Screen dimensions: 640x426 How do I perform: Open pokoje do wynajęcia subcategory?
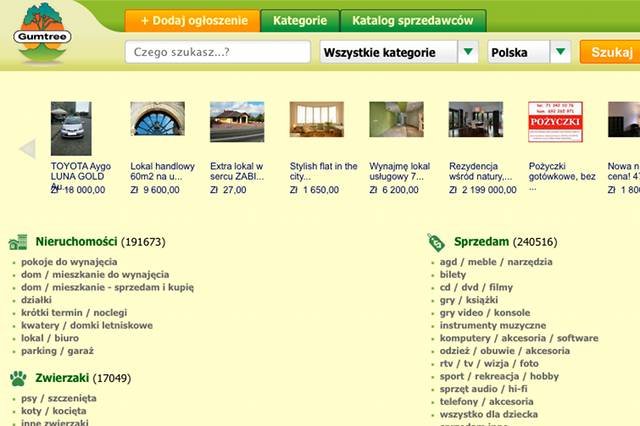pos(69,262)
